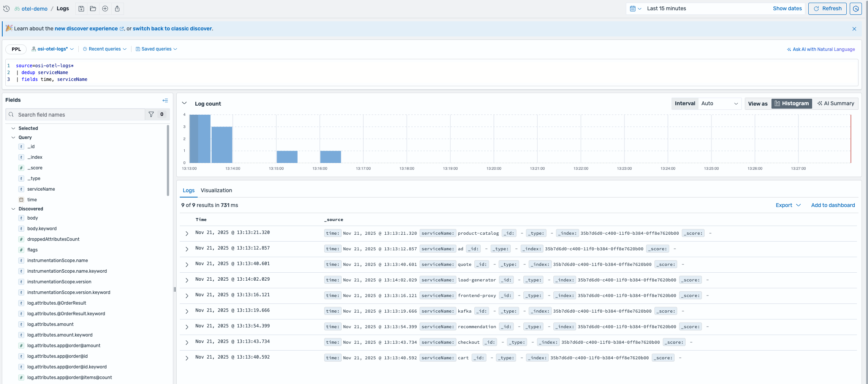Image resolution: width=868 pixels, height=384 pixels.
Task: Click the save query icon in the top toolbar
Action: [x=81, y=9]
